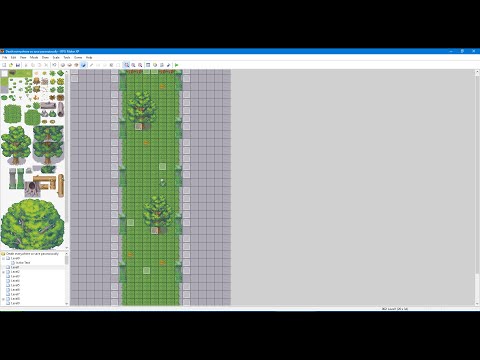Click the map list scroll-down arrow

[67, 303]
